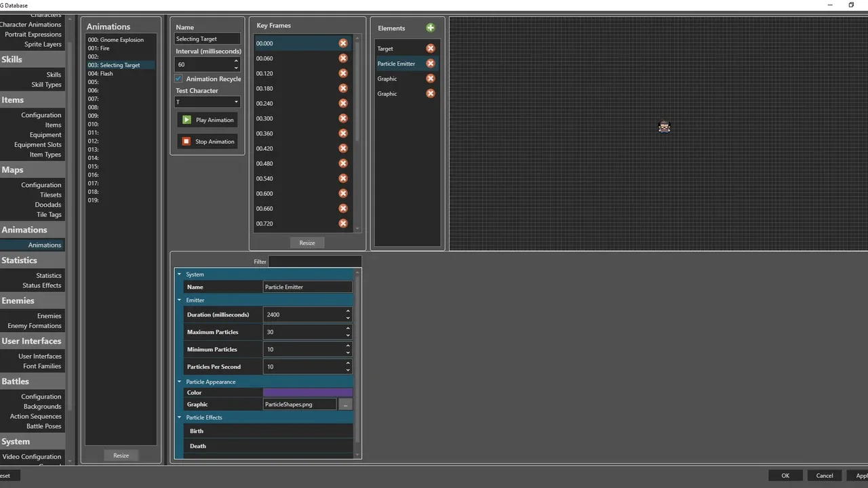868x488 pixels.
Task: Collapse the Particle Effects section
Action: (180, 418)
